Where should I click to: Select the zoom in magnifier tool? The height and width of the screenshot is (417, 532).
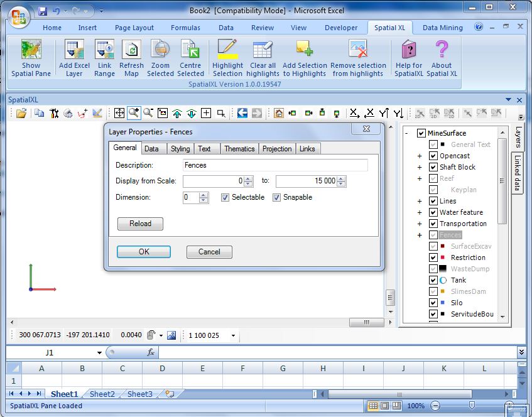click(x=134, y=113)
